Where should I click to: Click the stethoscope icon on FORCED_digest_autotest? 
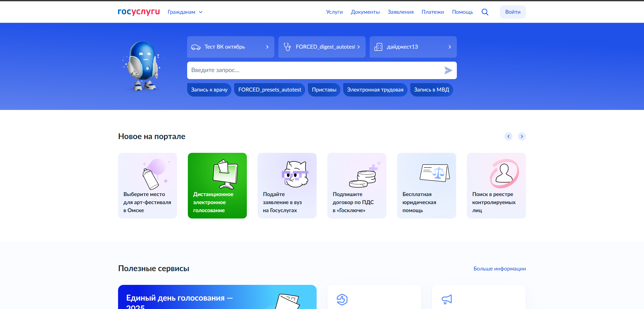287,47
